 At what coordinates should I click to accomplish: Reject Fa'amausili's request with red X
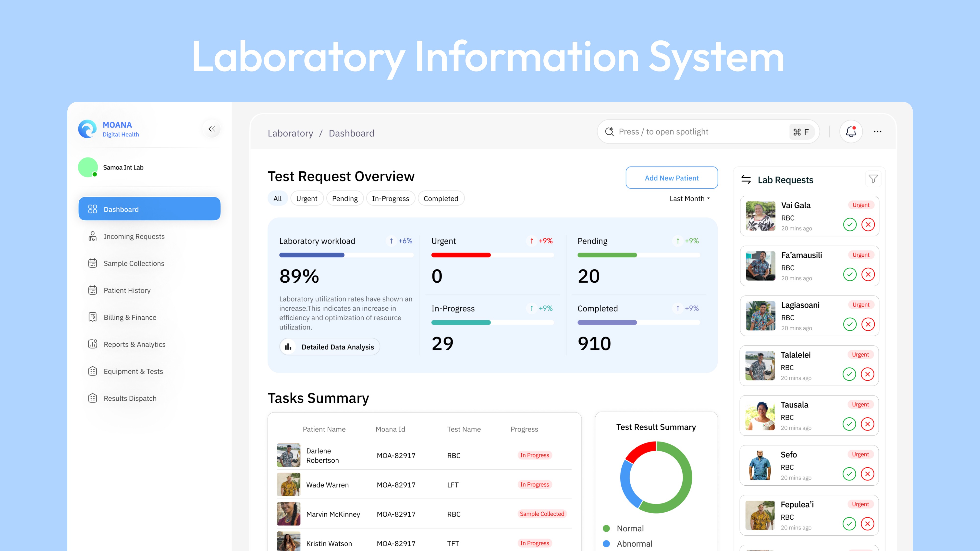click(868, 274)
